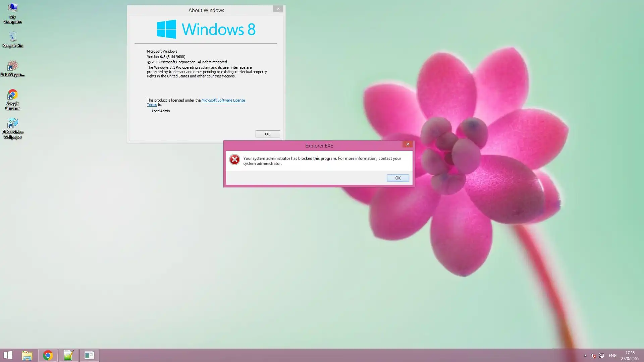Image resolution: width=644 pixels, height=362 pixels.
Task: Close the About Windows window
Action: [x=278, y=9]
